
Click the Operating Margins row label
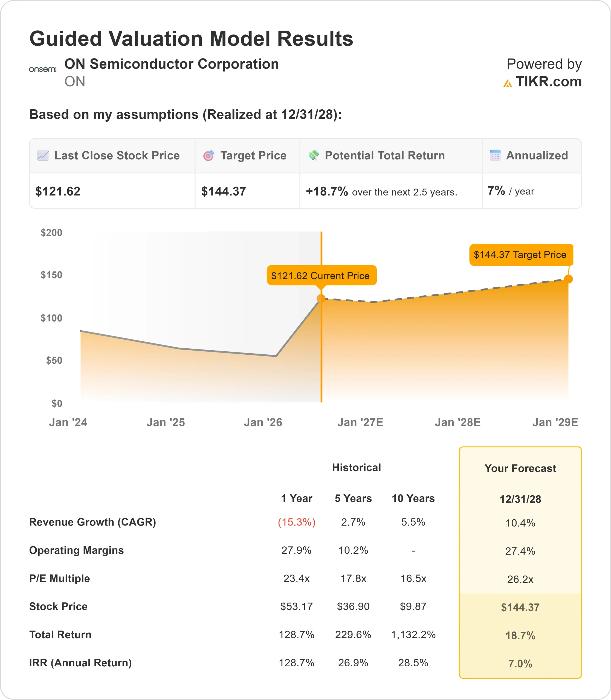click(x=76, y=550)
